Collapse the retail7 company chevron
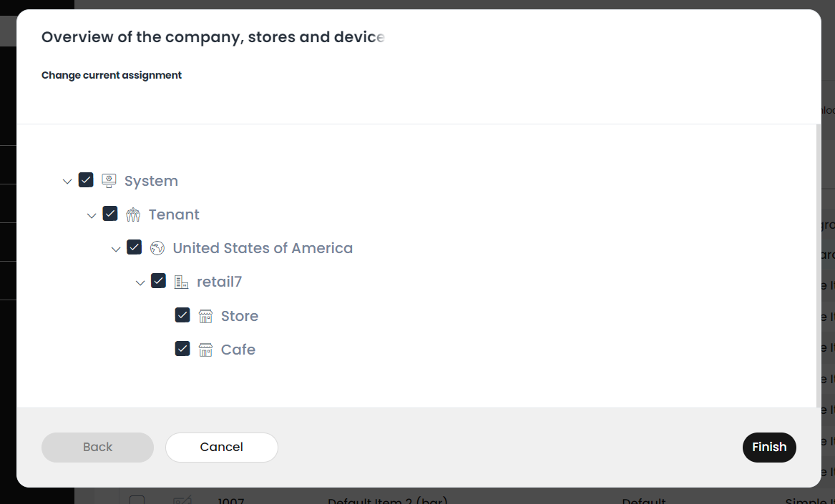The height and width of the screenshot is (504, 835). coord(140,282)
